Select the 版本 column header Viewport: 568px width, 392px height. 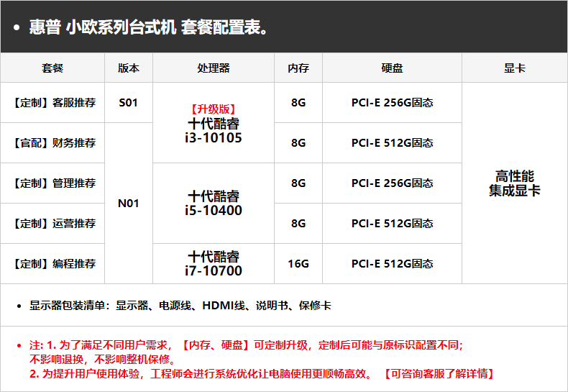129,68
